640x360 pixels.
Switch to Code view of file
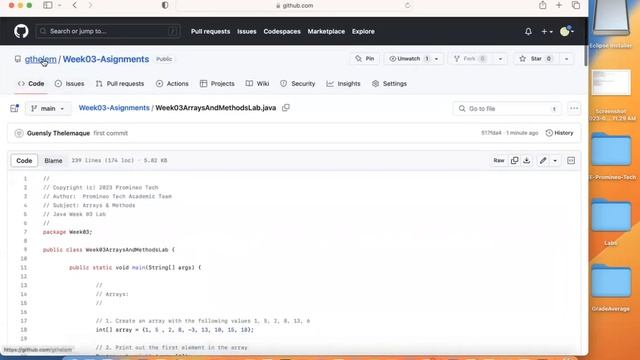coord(24,160)
